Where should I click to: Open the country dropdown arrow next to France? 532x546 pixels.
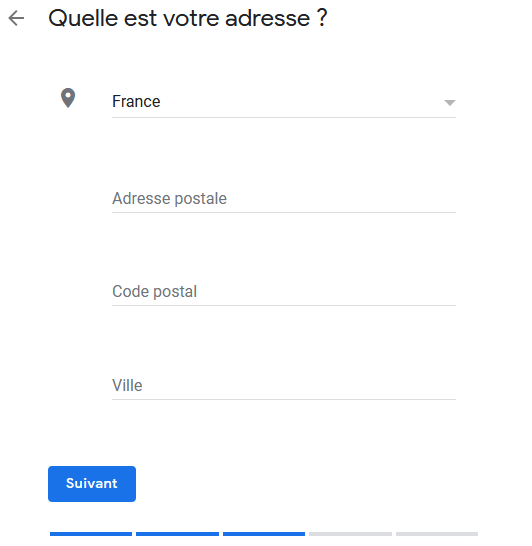click(x=449, y=103)
